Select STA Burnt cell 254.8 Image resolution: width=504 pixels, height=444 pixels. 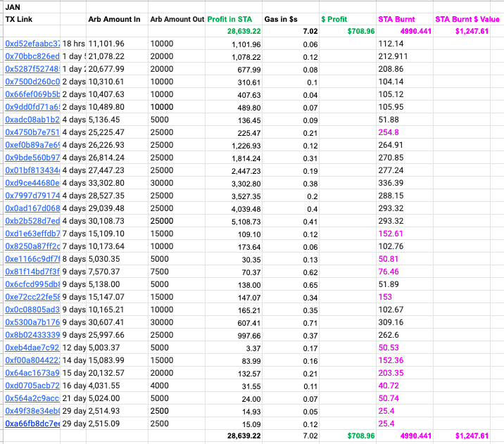(404, 132)
